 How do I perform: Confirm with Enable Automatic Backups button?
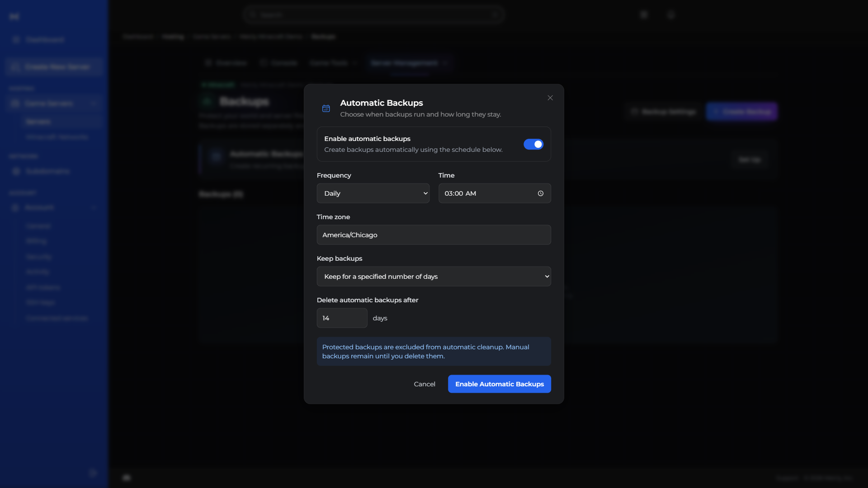(x=500, y=384)
